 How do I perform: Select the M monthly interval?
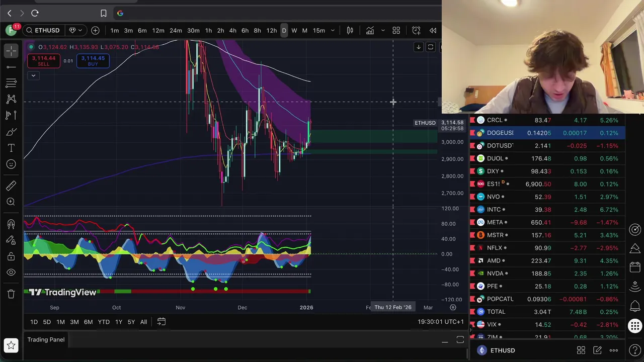coord(304,31)
